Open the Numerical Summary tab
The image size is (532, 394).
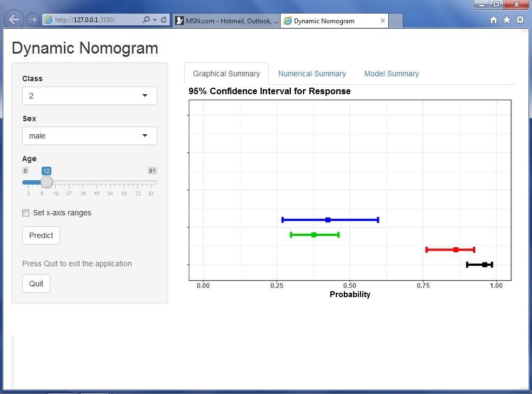[312, 74]
